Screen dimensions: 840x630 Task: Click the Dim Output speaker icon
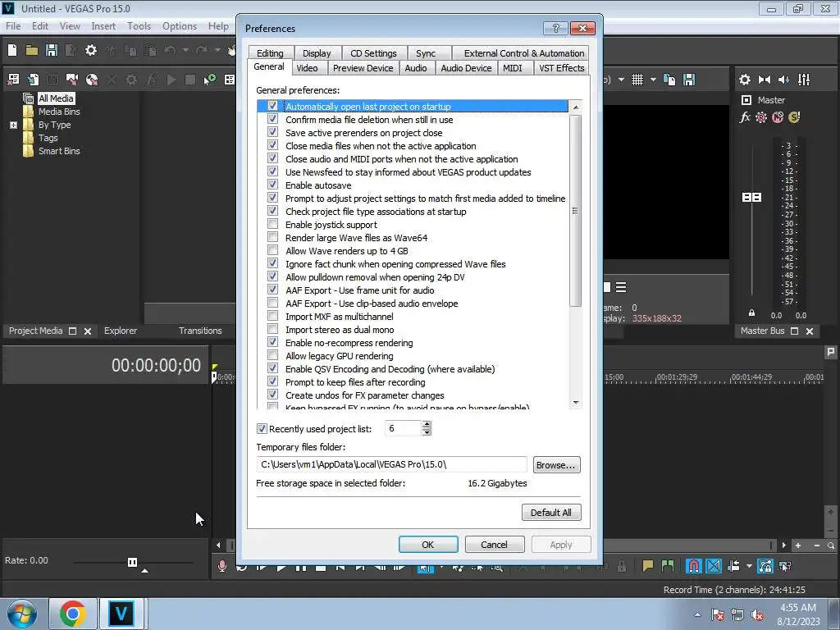(783, 80)
